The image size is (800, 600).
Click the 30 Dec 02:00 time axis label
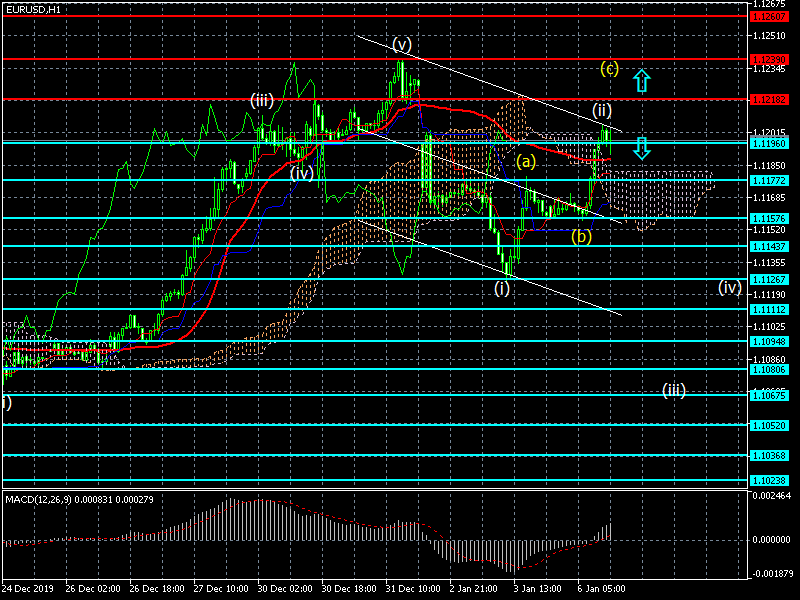pos(285,588)
